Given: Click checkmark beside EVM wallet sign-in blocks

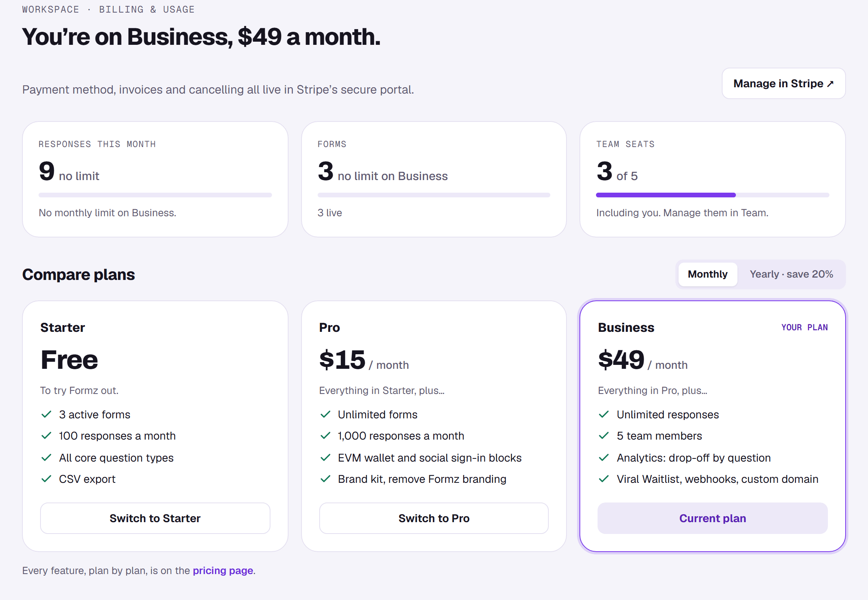Looking at the screenshot, I should [325, 458].
